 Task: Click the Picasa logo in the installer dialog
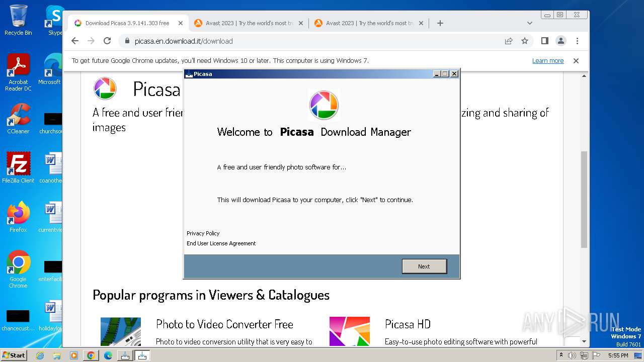click(324, 105)
